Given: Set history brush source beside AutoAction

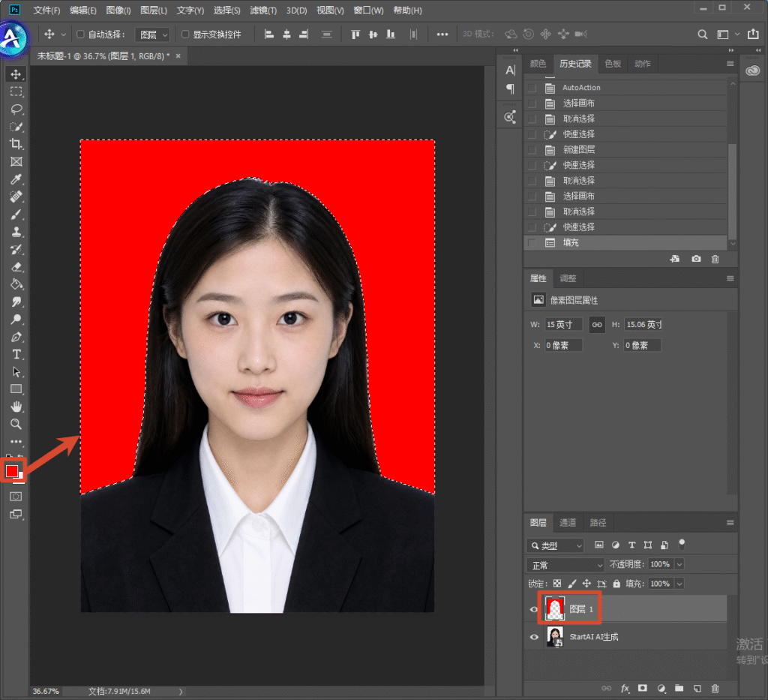Looking at the screenshot, I should tap(532, 89).
